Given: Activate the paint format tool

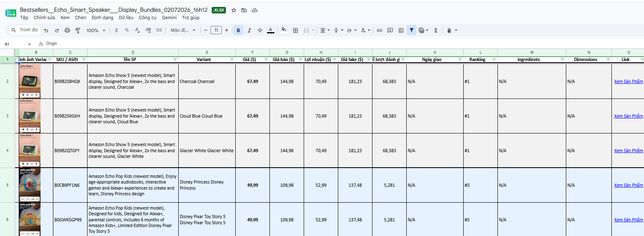Looking at the screenshot, I should pyautogui.click(x=78, y=31).
